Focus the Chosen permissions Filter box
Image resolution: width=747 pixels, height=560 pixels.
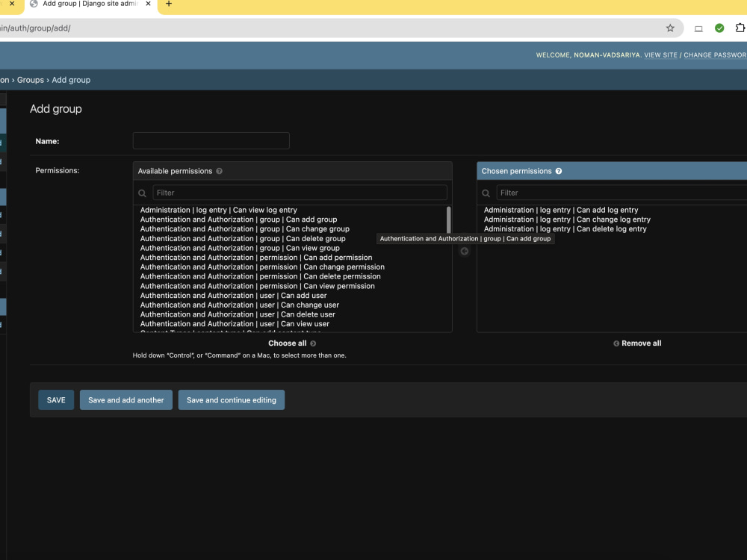622,193
